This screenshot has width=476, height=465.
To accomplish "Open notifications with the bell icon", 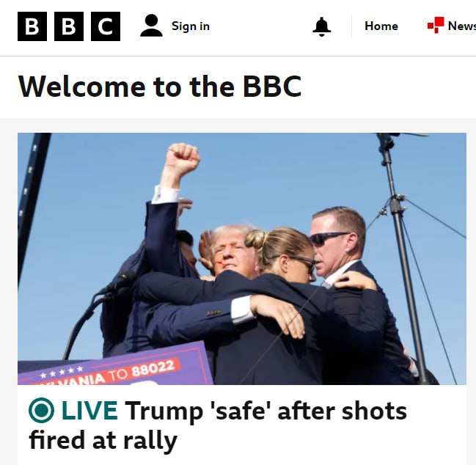I will (x=321, y=26).
